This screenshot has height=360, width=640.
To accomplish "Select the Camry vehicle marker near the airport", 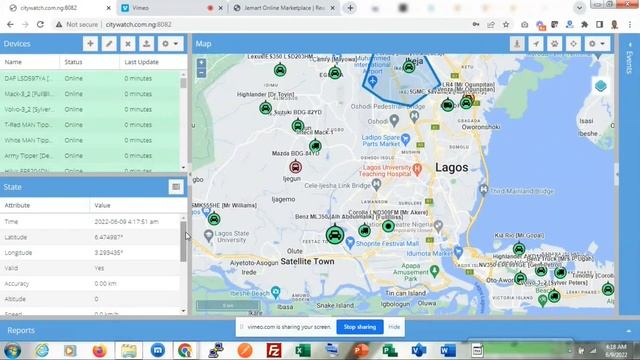I will 335,73.
